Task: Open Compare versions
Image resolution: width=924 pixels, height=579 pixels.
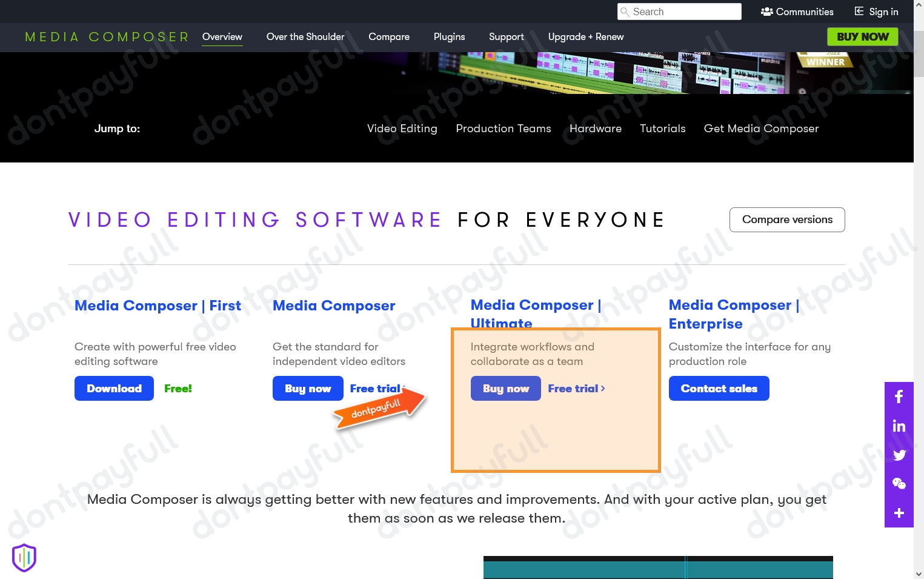Action: [x=787, y=219]
